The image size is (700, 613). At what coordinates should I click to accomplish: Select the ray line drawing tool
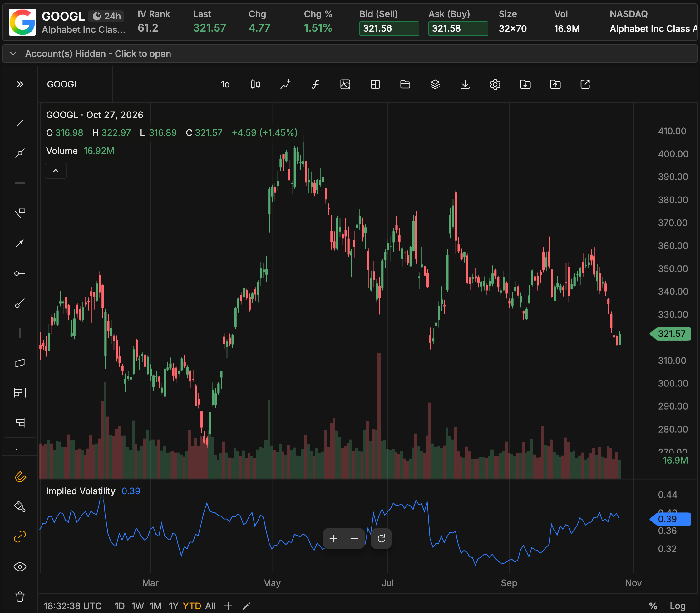point(20,153)
